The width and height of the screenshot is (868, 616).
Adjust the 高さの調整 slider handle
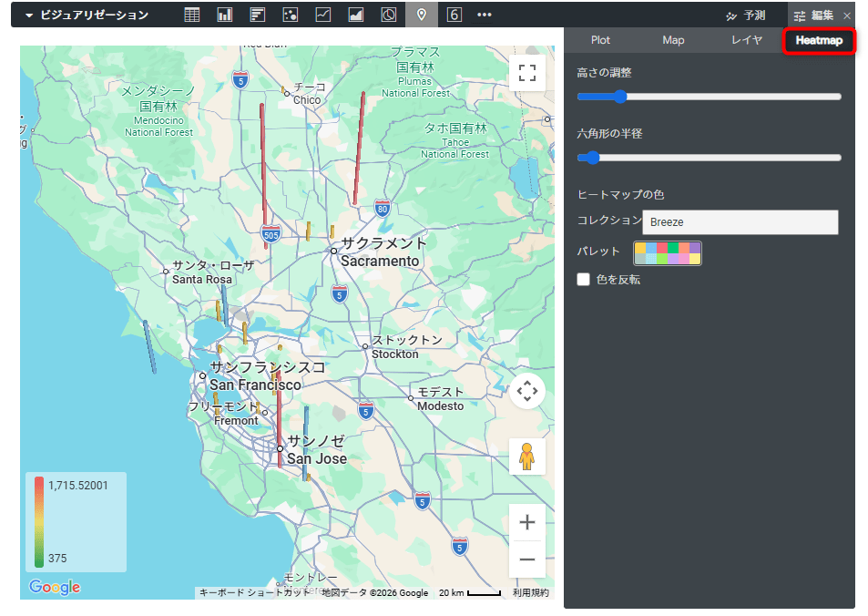[620, 97]
